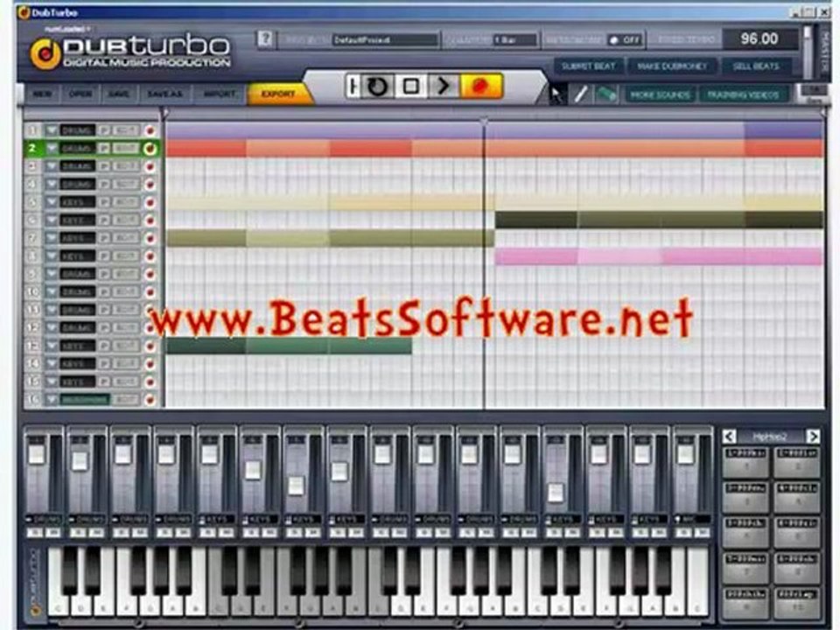The height and width of the screenshot is (630, 840).
Task: Click the play transport button
Action: 444,86
